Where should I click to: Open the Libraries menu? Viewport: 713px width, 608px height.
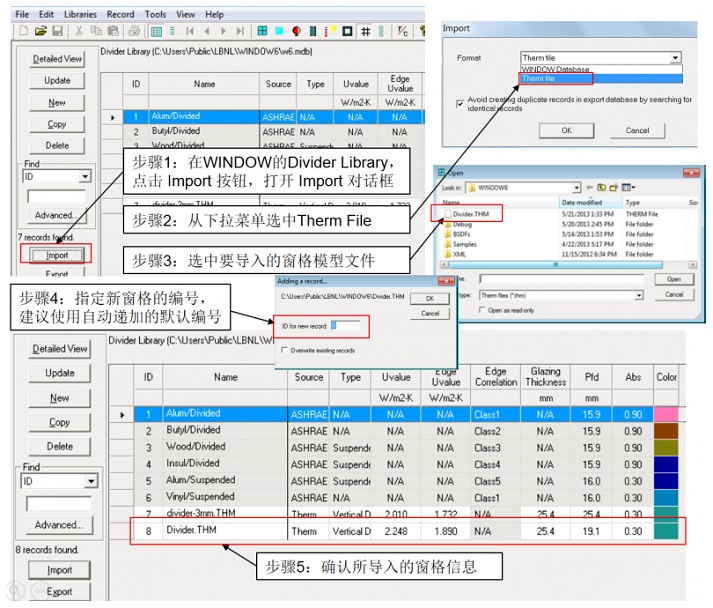pos(81,14)
